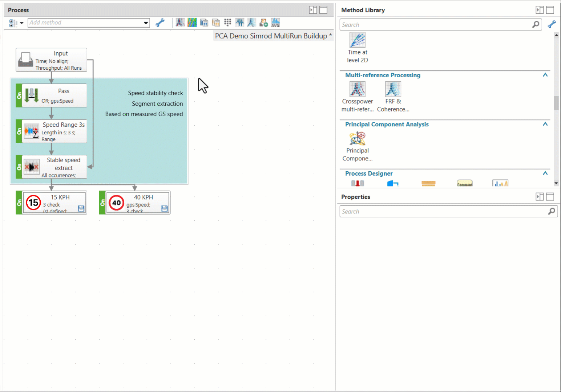561x392 pixels.
Task: Click the colorful spectrogram icon in Process toolbar
Action: coord(192,23)
